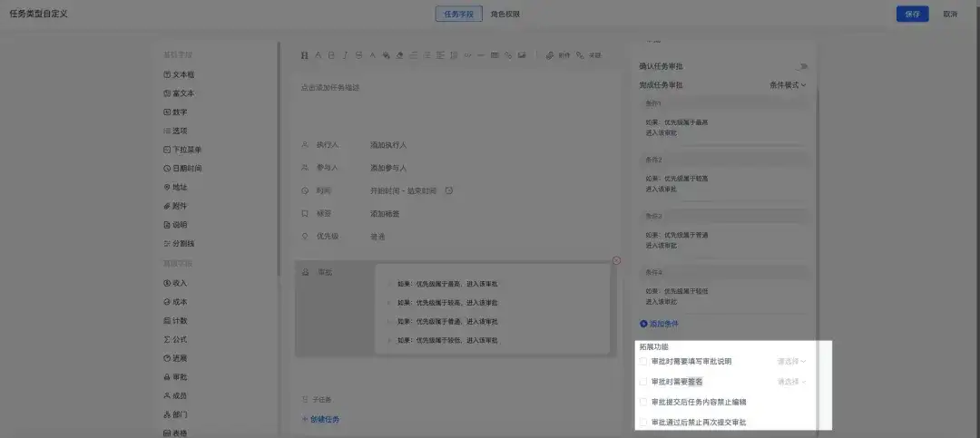
Task: Add a 日期时间 field
Action: [x=182, y=168]
